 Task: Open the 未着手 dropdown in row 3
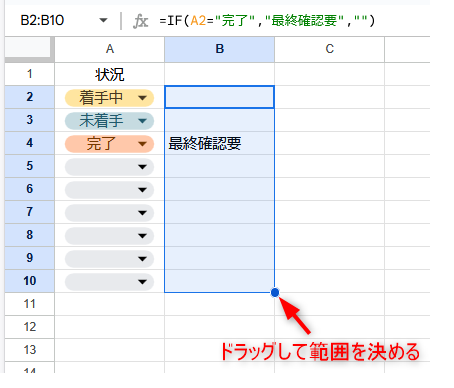(x=142, y=121)
